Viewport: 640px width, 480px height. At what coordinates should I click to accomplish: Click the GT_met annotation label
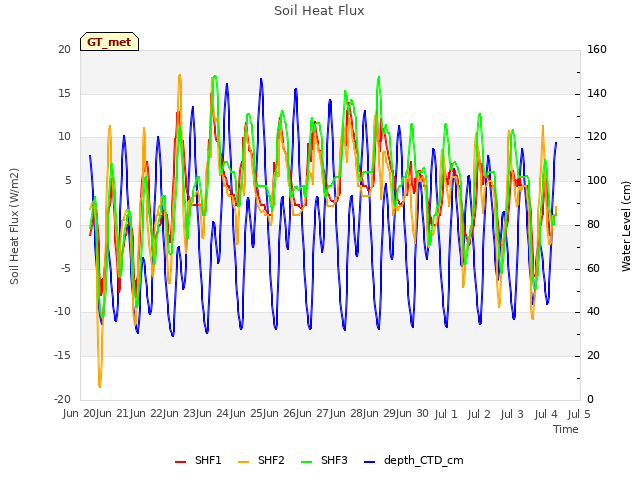click(109, 42)
